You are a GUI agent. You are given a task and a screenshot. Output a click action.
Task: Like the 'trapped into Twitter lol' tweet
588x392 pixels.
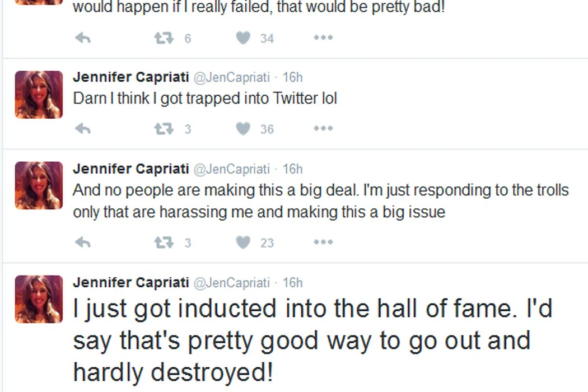[x=243, y=129]
